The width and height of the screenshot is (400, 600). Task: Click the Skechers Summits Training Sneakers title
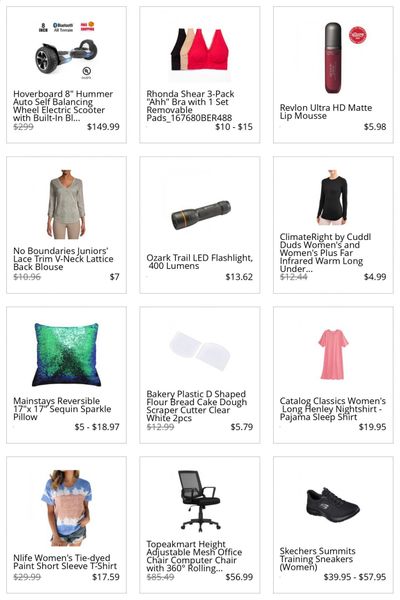[x=317, y=559]
